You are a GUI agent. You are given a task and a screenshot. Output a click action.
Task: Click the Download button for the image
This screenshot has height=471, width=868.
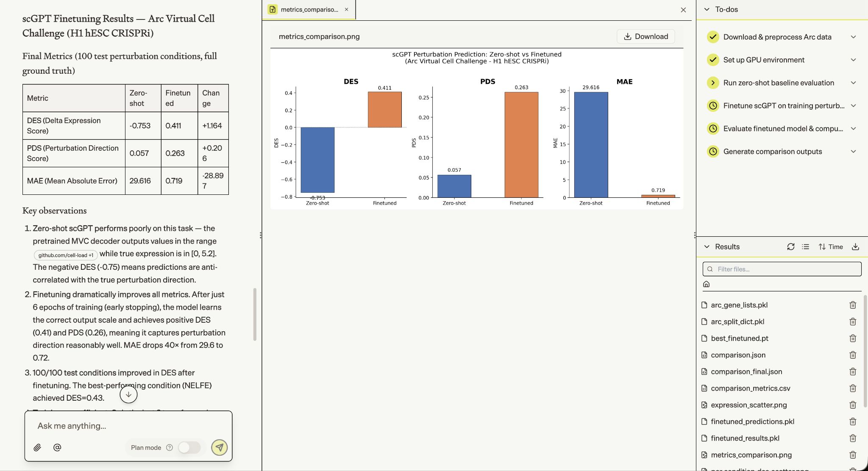[645, 36]
